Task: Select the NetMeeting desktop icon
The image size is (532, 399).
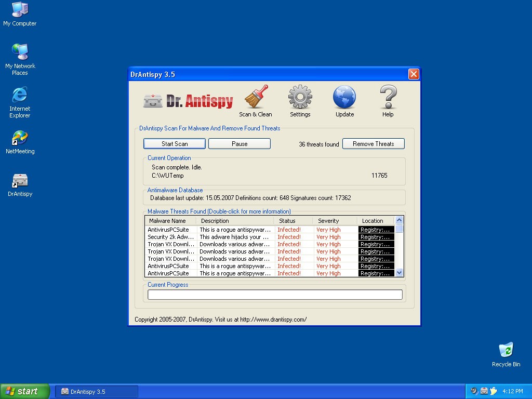Action: point(20,138)
